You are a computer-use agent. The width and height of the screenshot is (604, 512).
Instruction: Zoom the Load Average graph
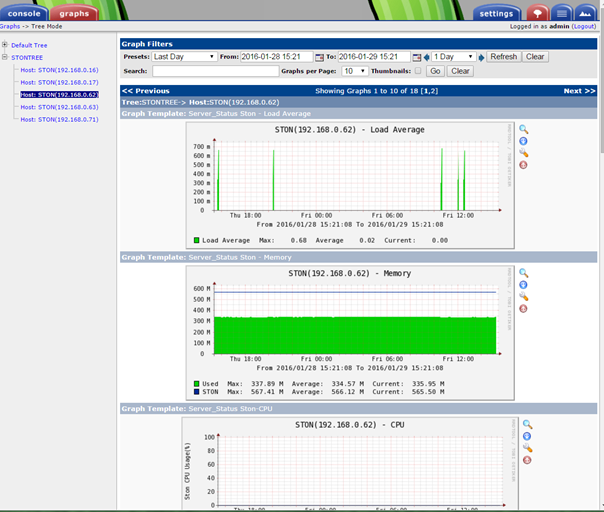(x=523, y=129)
